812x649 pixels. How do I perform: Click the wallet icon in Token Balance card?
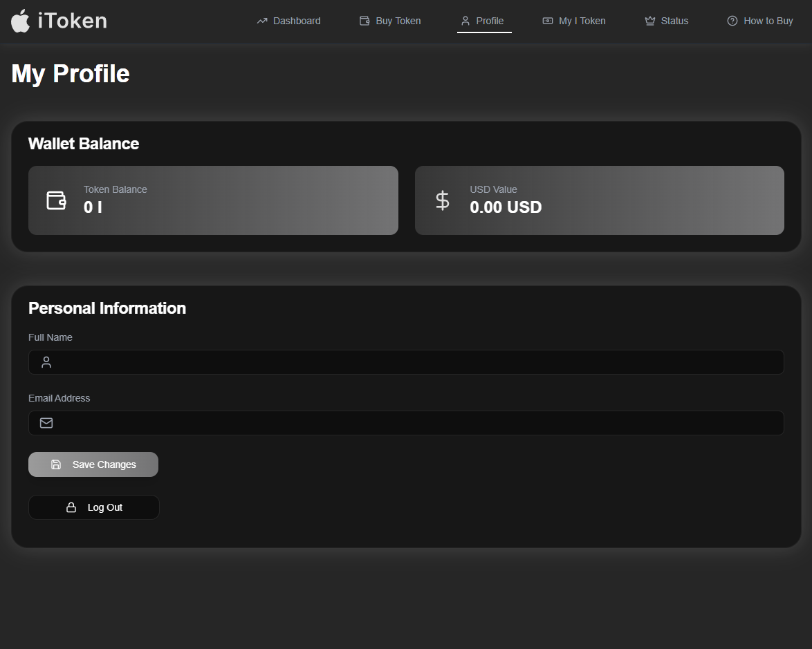pos(56,200)
